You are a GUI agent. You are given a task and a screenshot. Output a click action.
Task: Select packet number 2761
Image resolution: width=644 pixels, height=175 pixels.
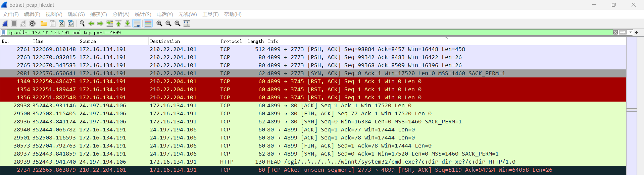[x=313, y=49]
